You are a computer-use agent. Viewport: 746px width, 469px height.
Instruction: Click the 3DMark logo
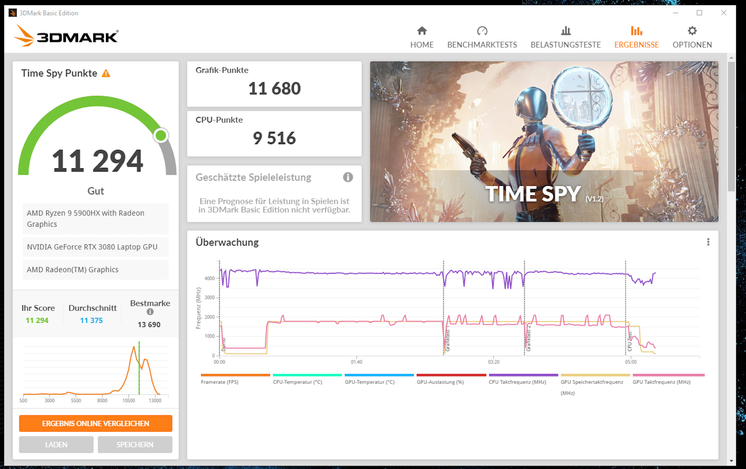pos(67,37)
